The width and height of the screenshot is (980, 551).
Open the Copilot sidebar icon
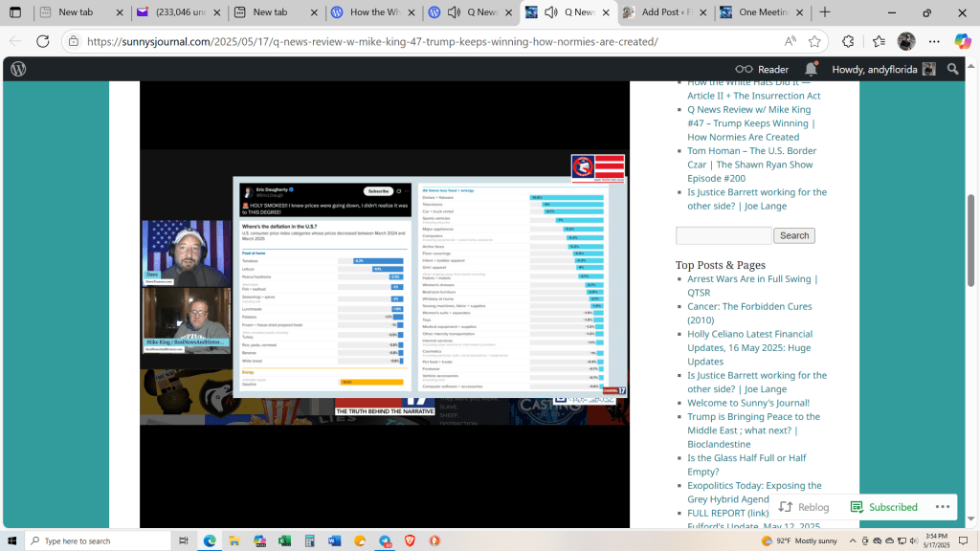pos(962,41)
